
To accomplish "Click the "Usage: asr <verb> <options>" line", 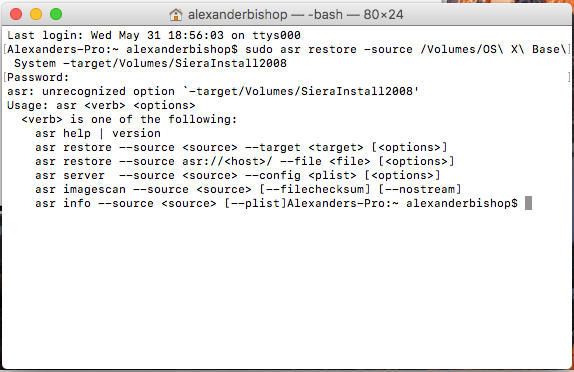I will tap(101, 105).
